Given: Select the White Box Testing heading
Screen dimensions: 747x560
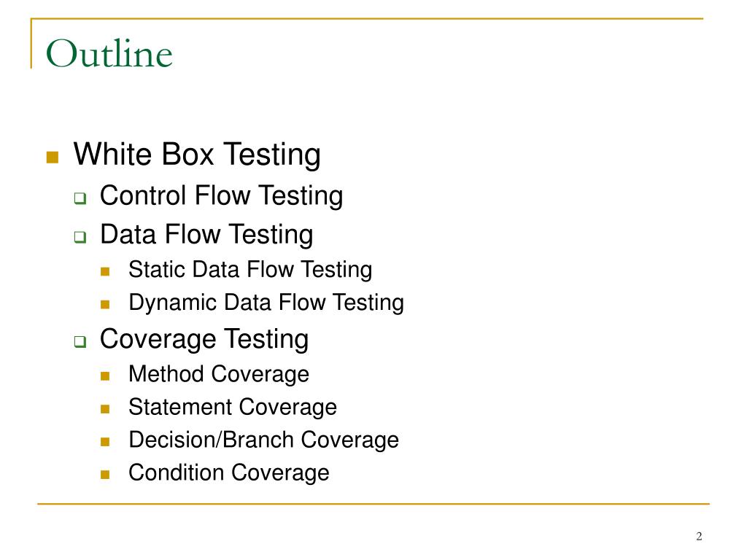Looking at the screenshot, I should [x=197, y=155].
